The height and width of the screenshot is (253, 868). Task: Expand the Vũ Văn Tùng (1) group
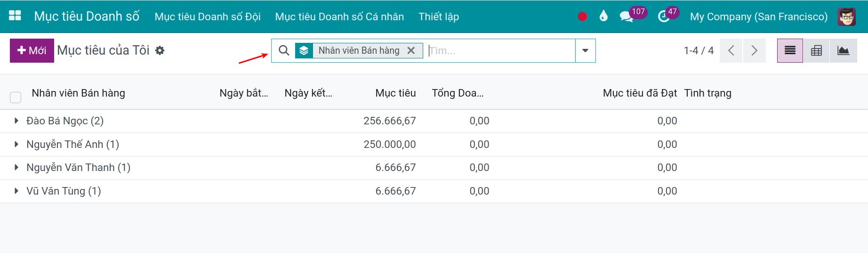(x=16, y=191)
